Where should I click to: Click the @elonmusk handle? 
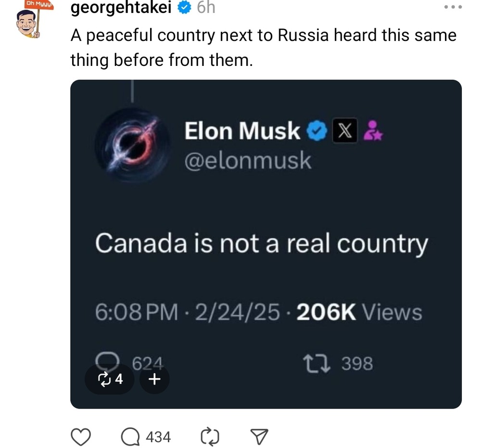click(248, 161)
